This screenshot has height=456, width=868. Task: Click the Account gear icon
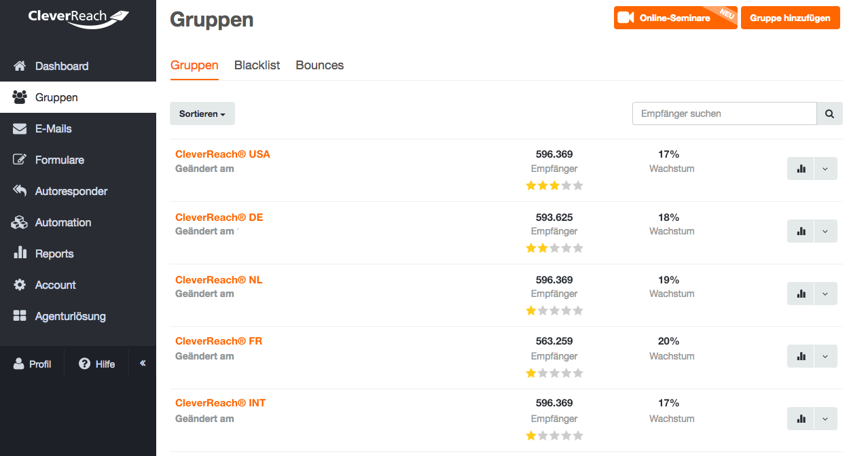pyautogui.click(x=20, y=285)
